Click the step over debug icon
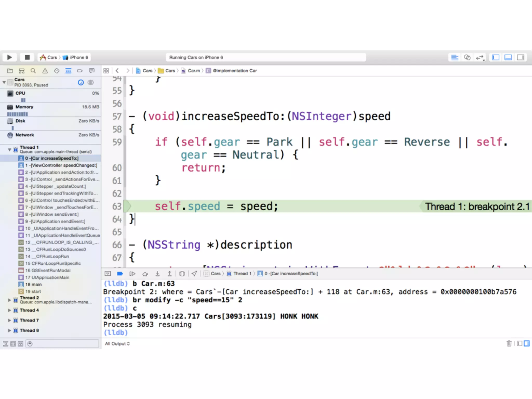The height and width of the screenshot is (399, 532). click(x=145, y=274)
